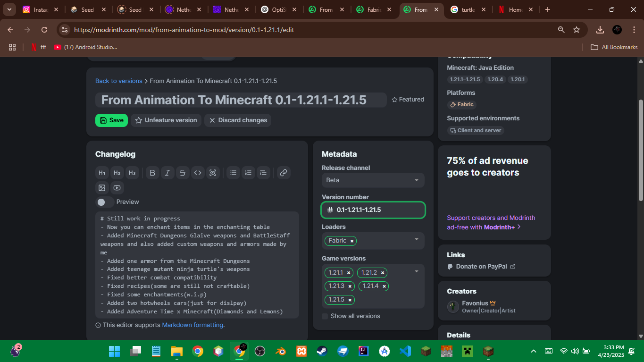644x362 pixels.
Task: Insert a video embed into changelog
Action: pyautogui.click(x=117, y=188)
